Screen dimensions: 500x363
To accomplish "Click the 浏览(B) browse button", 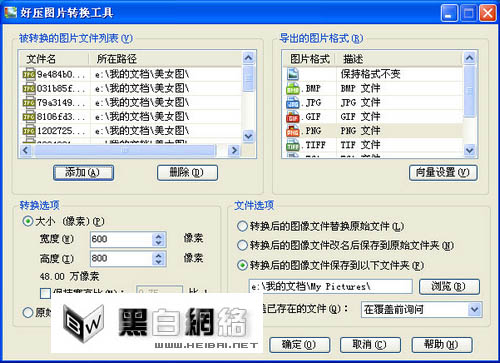I will tap(449, 287).
